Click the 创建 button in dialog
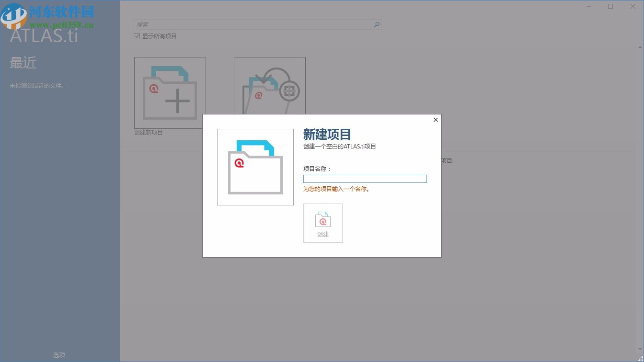This screenshot has height=362, width=644. click(x=323, y=223)
